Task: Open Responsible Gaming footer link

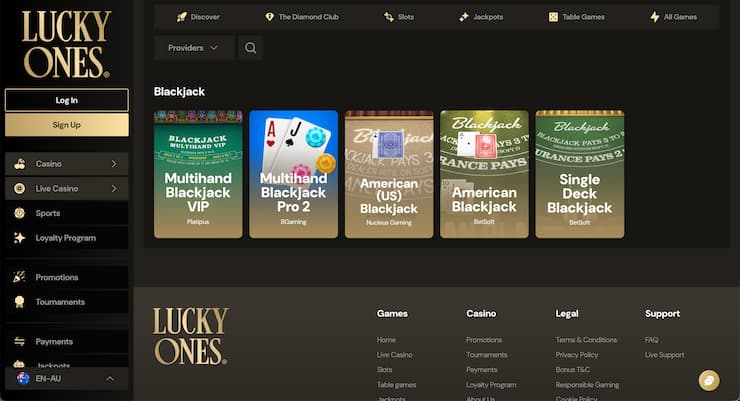Action: click(587, 385)
